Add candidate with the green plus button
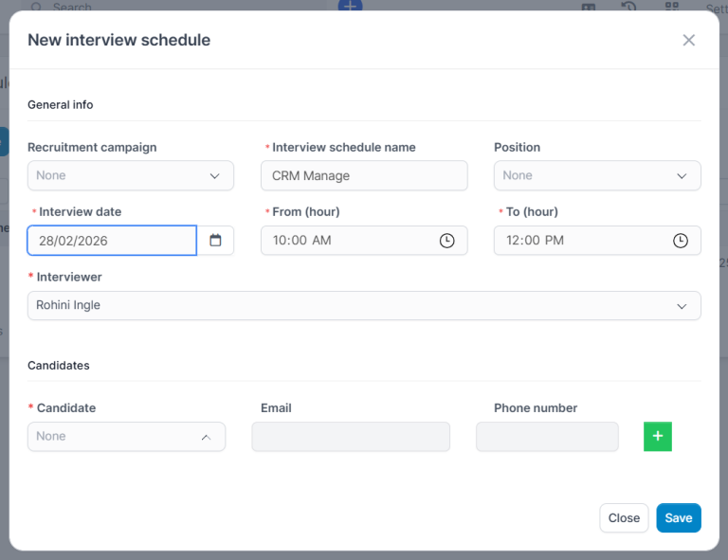The image size is (728, 560). click(x=657, y=437)
